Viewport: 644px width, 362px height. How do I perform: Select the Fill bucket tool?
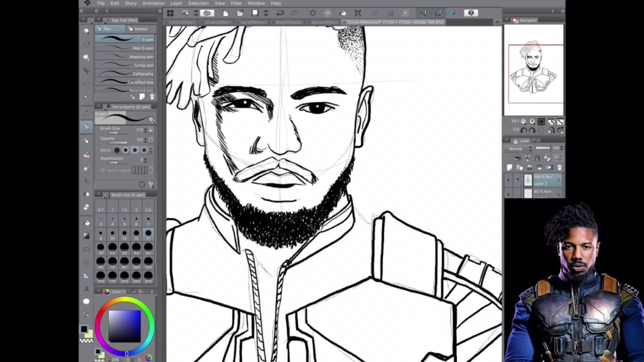point(87,223)
